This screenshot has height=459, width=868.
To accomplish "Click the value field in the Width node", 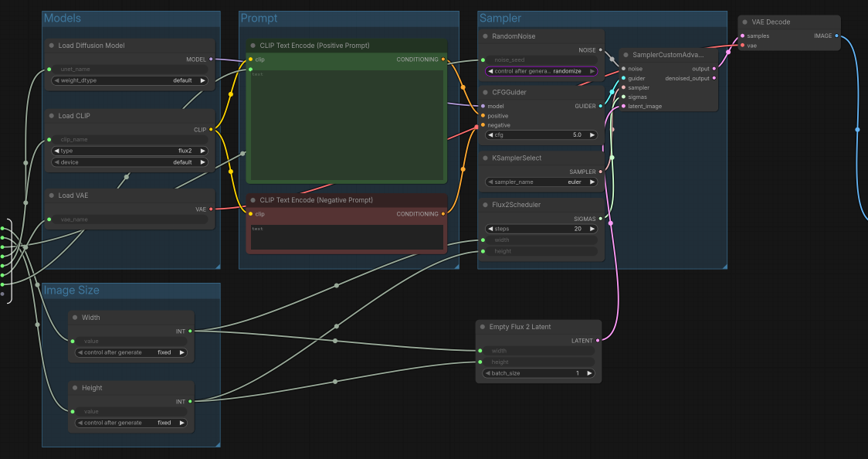I will [x=131, y=341].
